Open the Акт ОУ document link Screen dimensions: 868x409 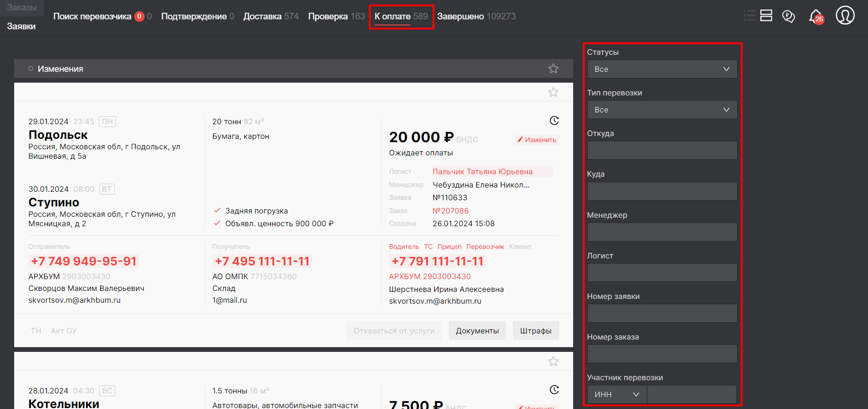pyautogui.click(x=64, y=331)
